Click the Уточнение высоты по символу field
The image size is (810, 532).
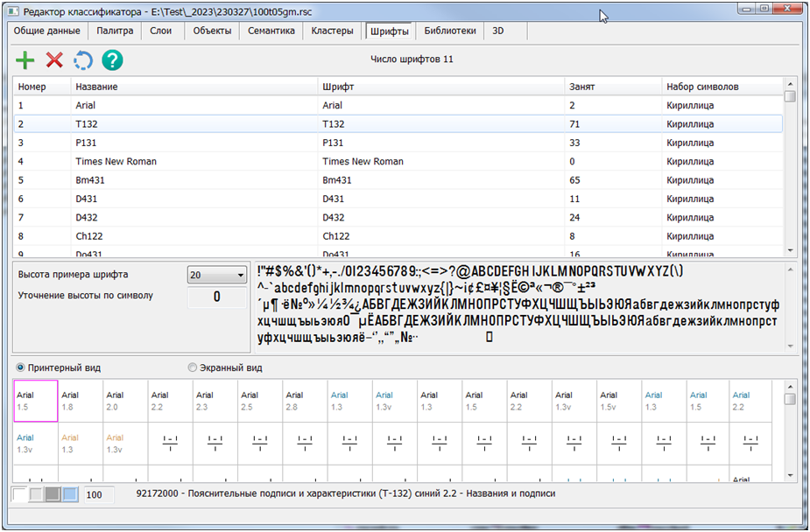[x=217, y=297]
